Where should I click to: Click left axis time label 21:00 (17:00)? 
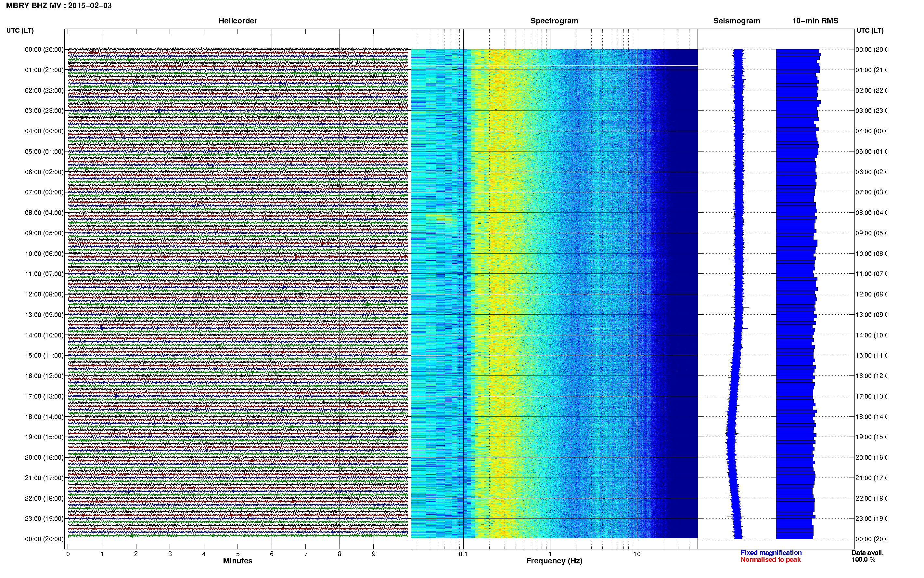pyautogui.click(x=44, y=478)
